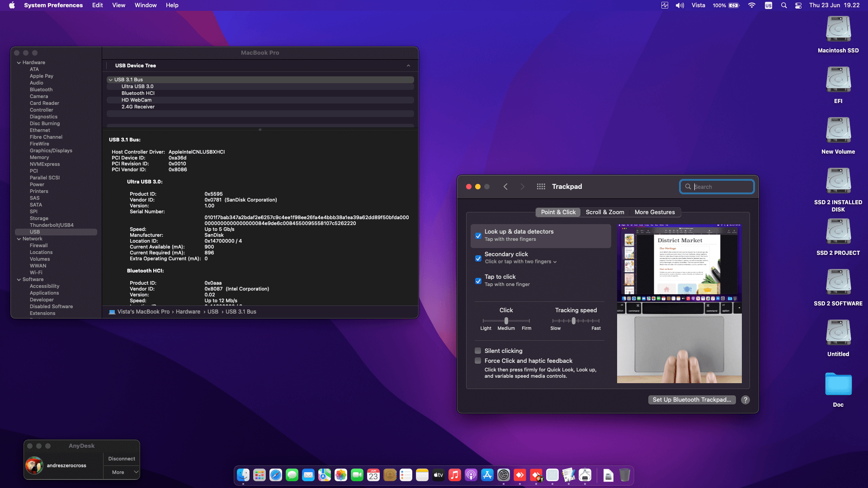Launch Apple TV from the Dock

point(439,475)
